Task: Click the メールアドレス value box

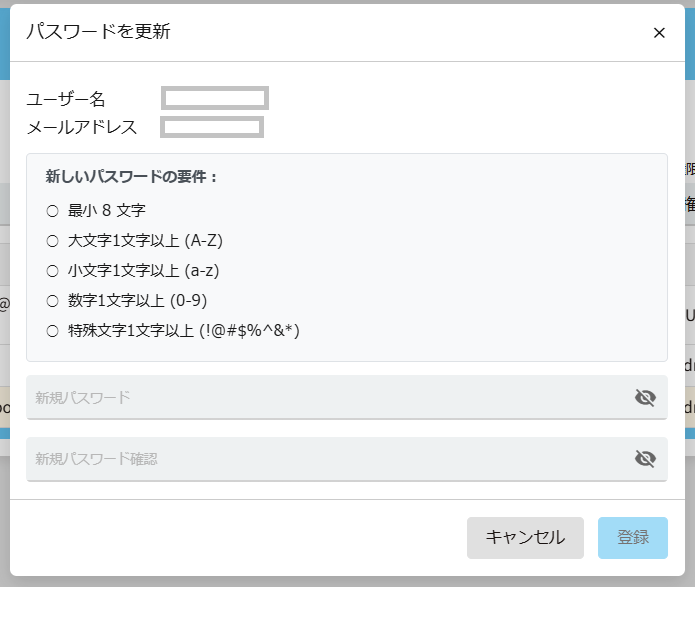Action: pos(212,127)
